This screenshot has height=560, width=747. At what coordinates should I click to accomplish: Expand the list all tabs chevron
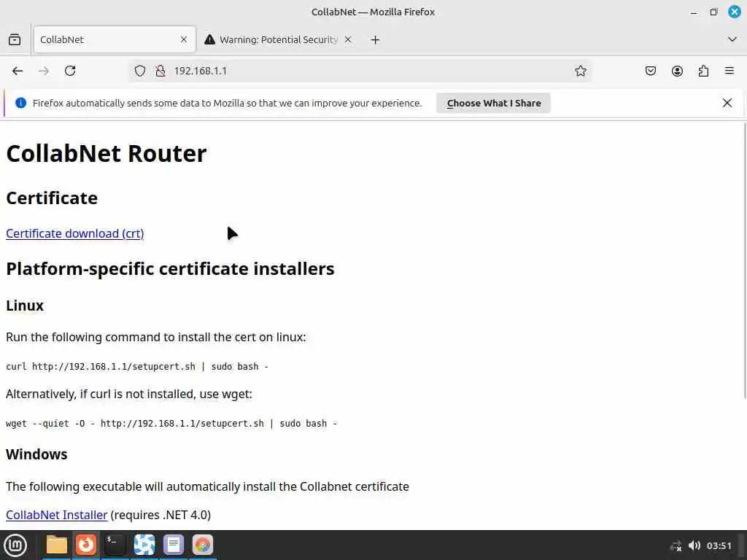(x=732, y=39)
